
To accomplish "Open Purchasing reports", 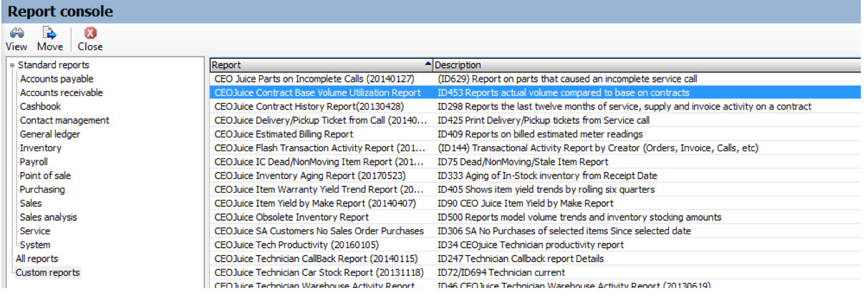I will (x=42, y=189).
